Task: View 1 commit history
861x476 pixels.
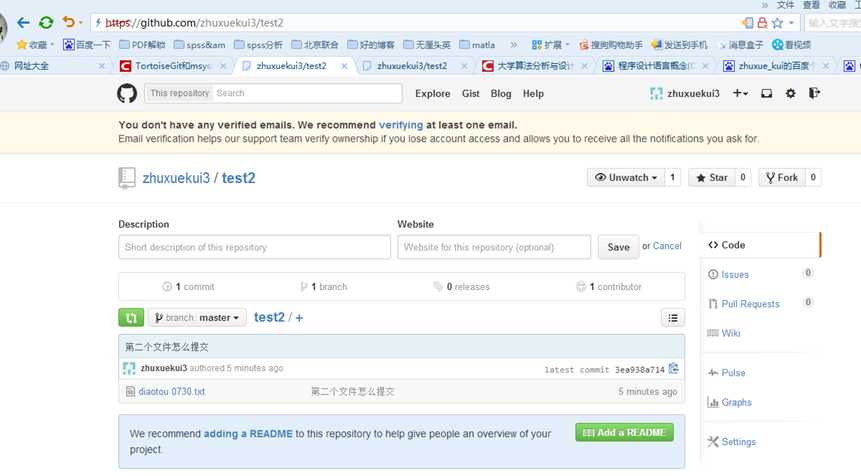Action: pos(188,287)
